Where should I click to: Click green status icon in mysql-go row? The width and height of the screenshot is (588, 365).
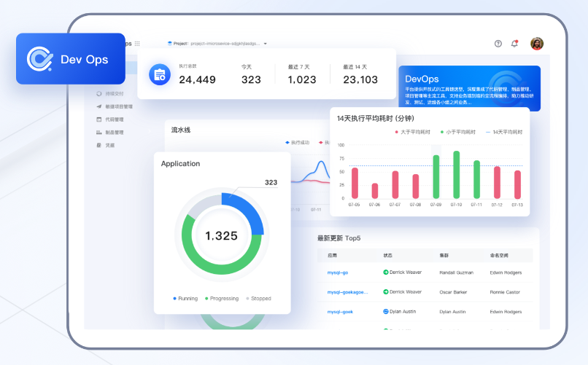[x=385, y=272]
